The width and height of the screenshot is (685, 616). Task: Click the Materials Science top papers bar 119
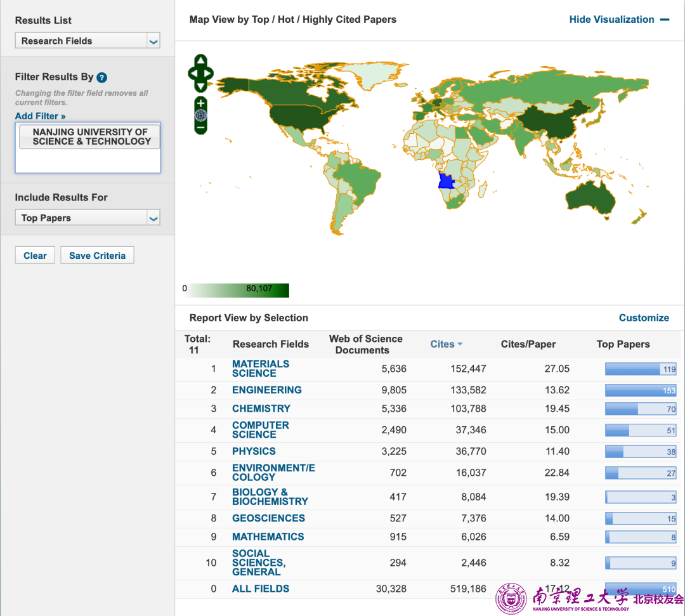tap(641, 369)
